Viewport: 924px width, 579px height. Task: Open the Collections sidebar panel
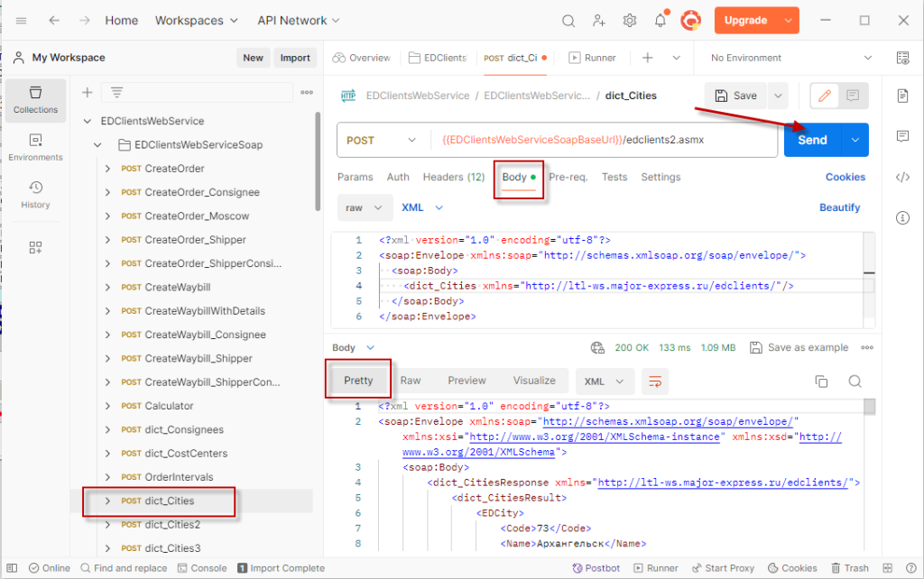35,100
